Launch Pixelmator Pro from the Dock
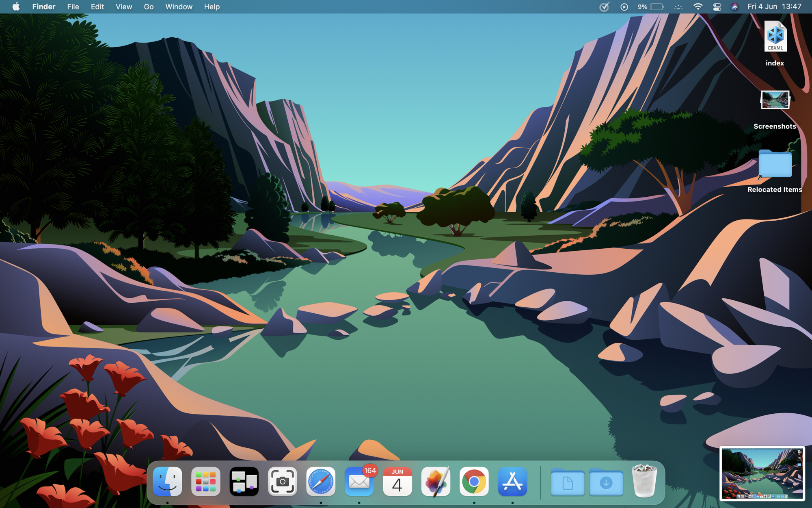812x508 pixels. 436,482
